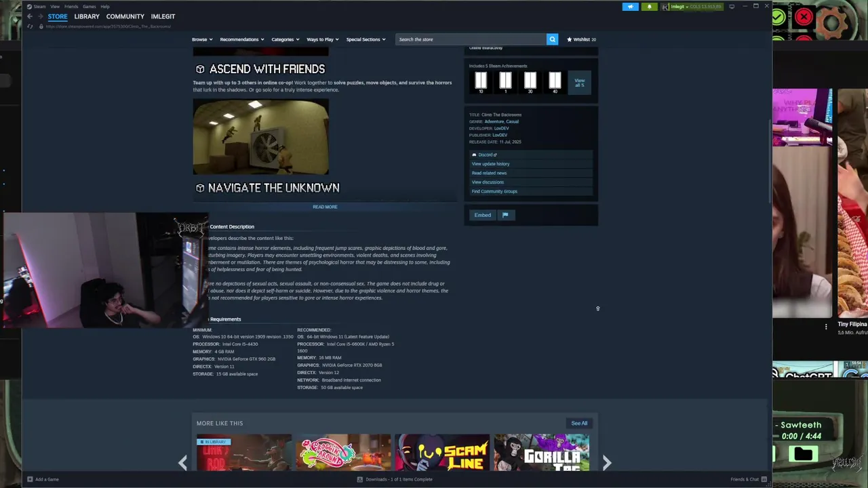868x488 pixels.
Task: Select the achievement icon labeled 1
Action: pyautogui.click(x=505, y=82)
